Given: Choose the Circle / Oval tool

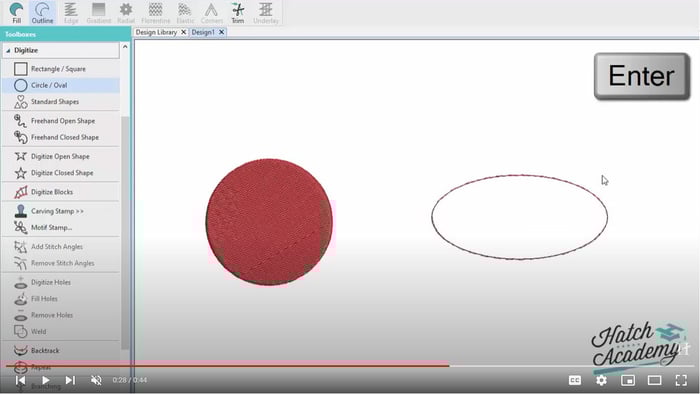Looking at the screenshot, I should [x=61, y=85].
